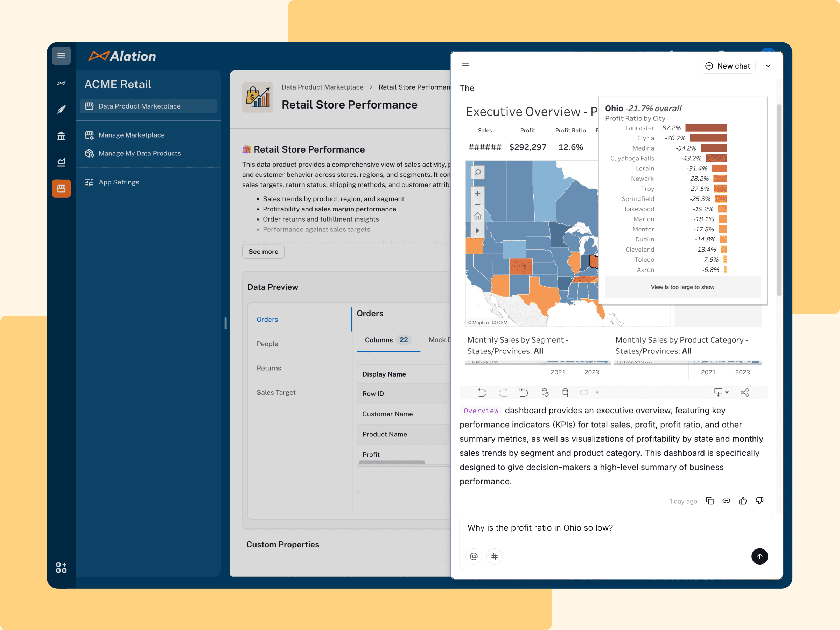Start a New chat
Image resolution: width=840 pixels, height=630 pixels.
[728, 66]
